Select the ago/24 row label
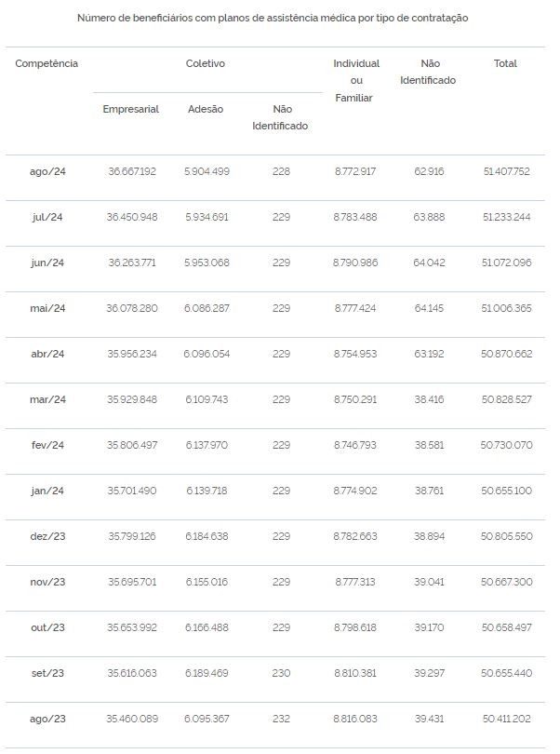This screenshot has height=754, width=560. pyautogui.click(x=47, y=171)
